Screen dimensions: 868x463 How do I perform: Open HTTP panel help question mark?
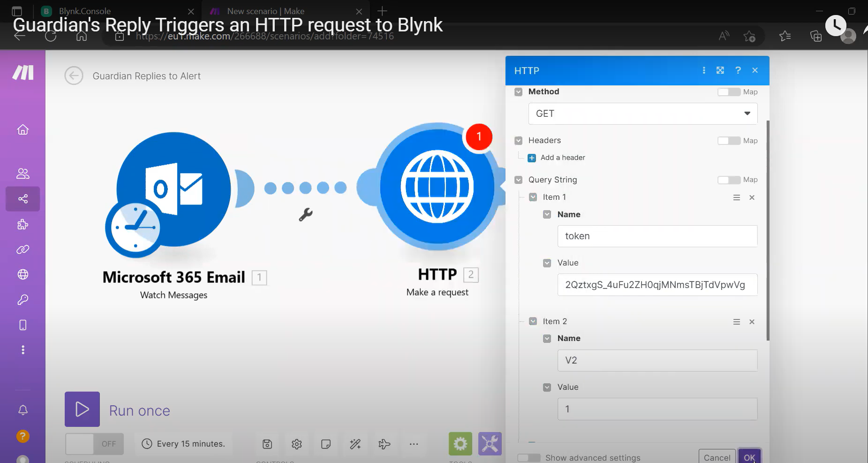point(738,70)
